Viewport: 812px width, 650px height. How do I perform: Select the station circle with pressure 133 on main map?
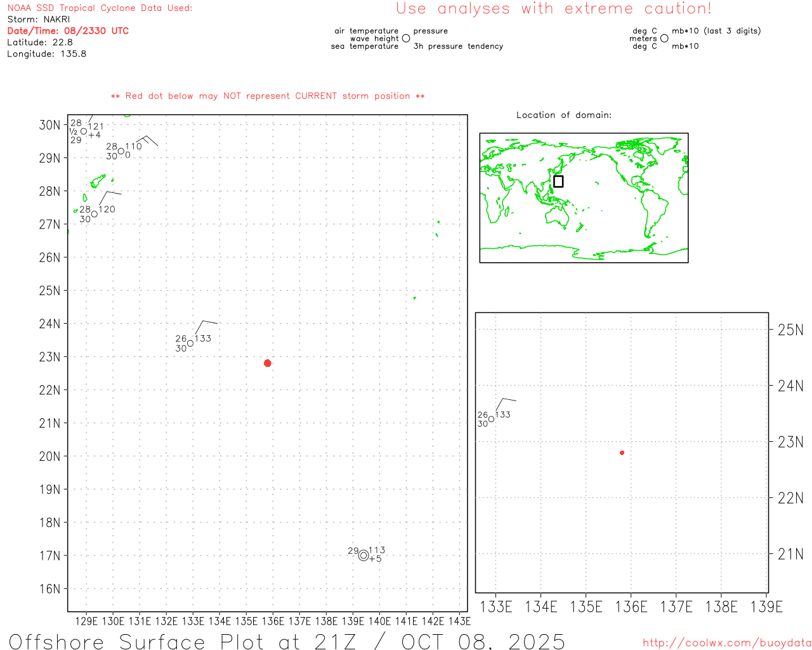click(190, 343)
